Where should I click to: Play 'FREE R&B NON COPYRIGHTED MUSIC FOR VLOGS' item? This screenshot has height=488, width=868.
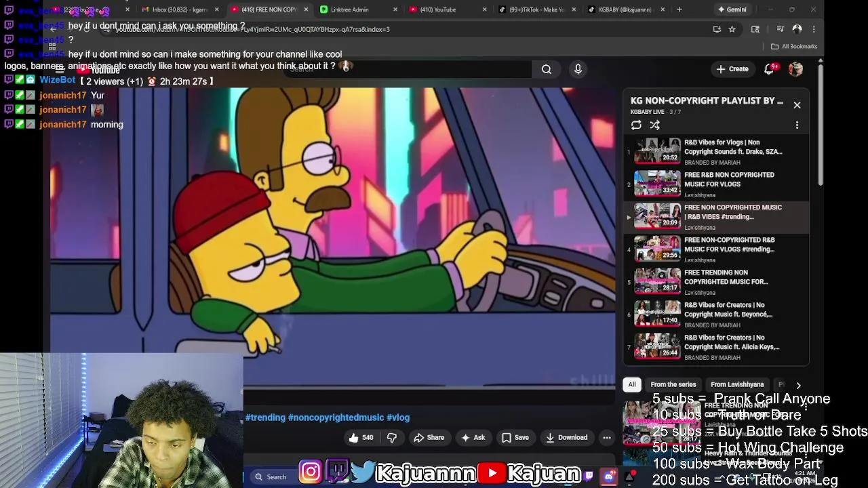point(716,184)
